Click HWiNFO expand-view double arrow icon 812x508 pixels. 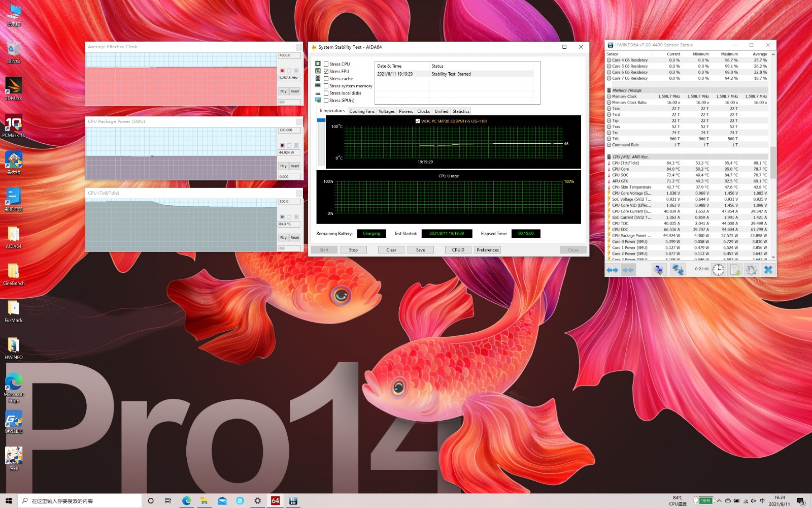613,270
